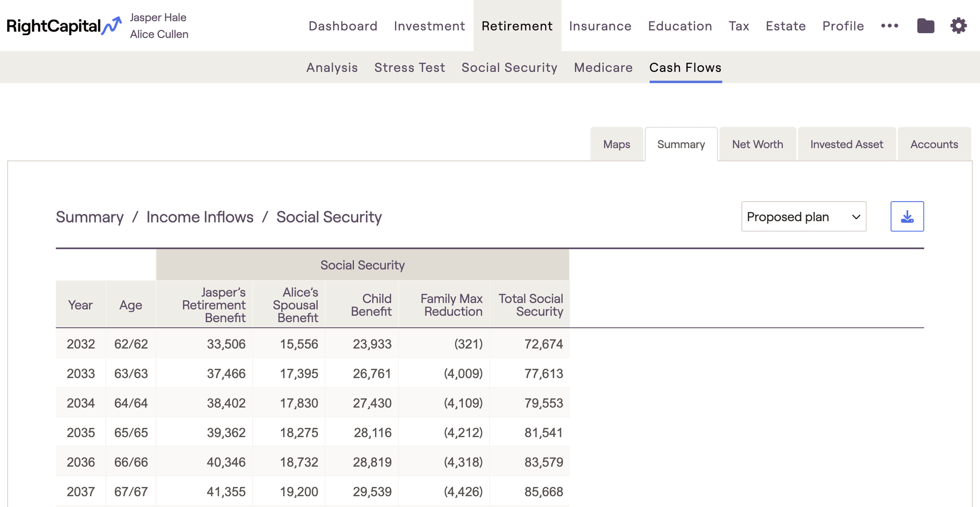Open the folder icon in header

(925, 26)
